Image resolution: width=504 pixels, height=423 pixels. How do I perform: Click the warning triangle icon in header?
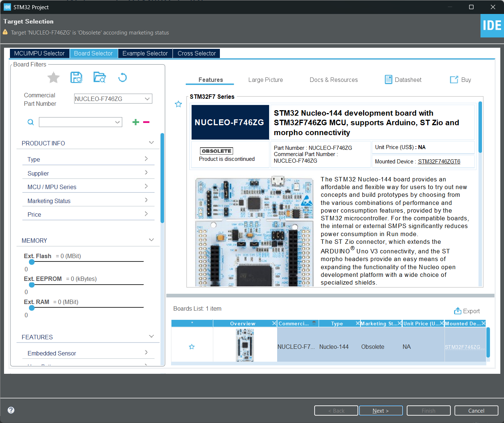point(5,32)
